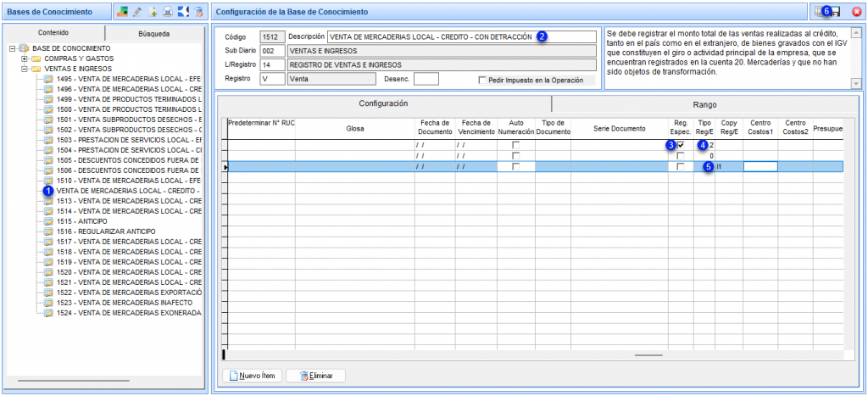Uncheck Reg. Espec. in row with Tipo Reg/E 2

click(681, 145)
